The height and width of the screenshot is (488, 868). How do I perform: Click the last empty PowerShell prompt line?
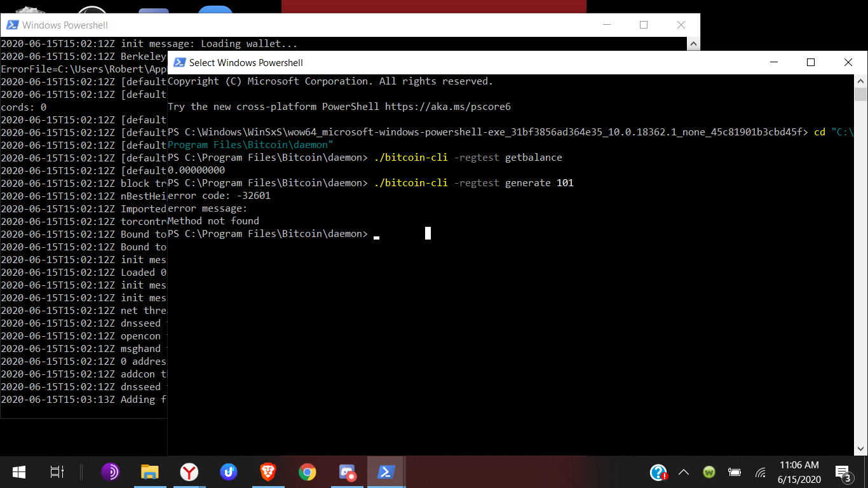(273, 234)
